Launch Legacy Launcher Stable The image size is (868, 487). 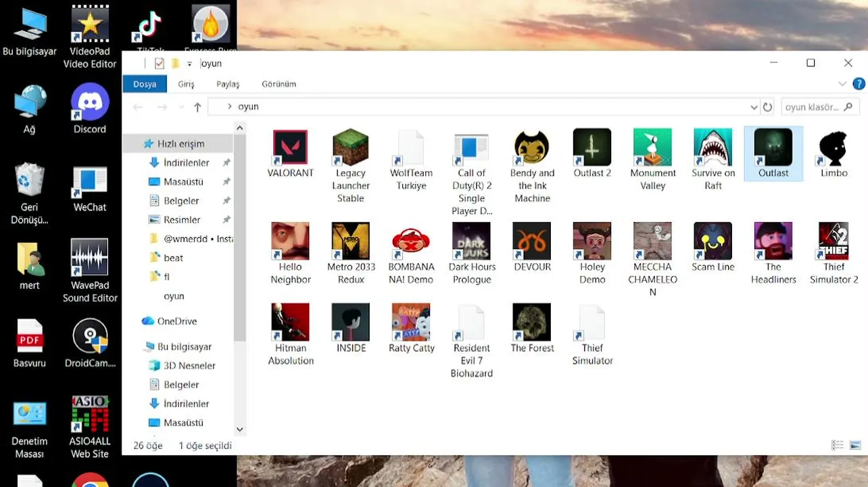pyautogui.click(x=351, y=166)
